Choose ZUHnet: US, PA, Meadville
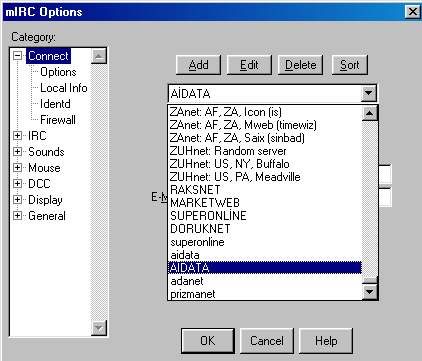Screen dimensions: 422x361 click(x=265, y=177)
